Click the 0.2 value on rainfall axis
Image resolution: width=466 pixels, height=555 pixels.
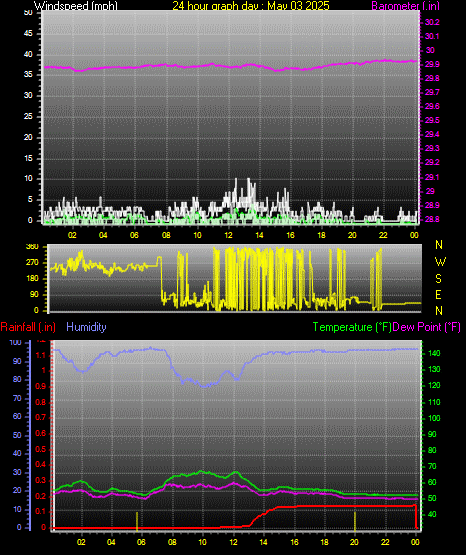41,496
